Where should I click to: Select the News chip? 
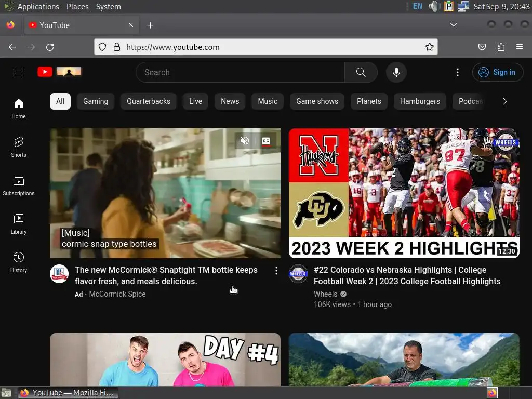(x=230, y=101)
